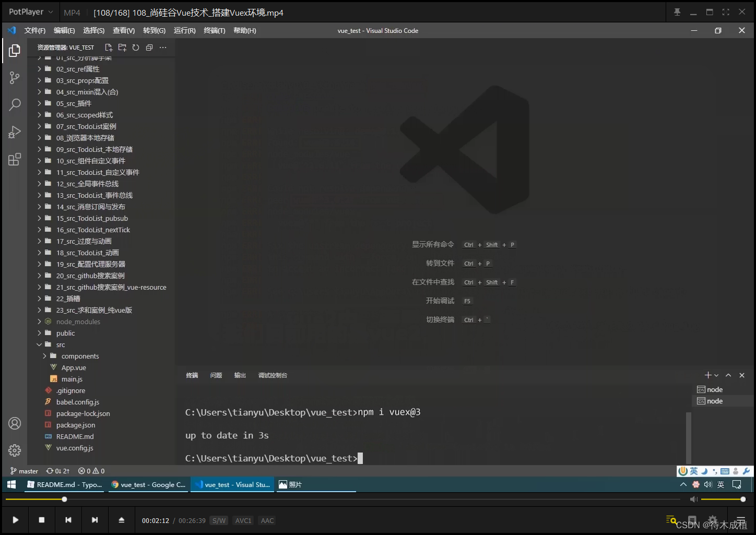Open PotPlayer main menu dropdown
Viewport: 756px width, 535px height.
tap(31, 12)
